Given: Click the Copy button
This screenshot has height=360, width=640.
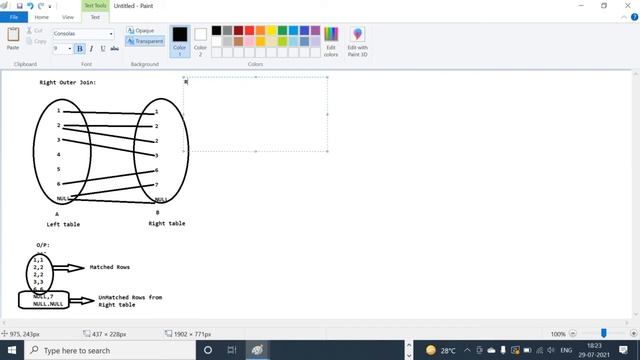Looking at the screenshot, I should pyautogui.click(x=36, y=41).
